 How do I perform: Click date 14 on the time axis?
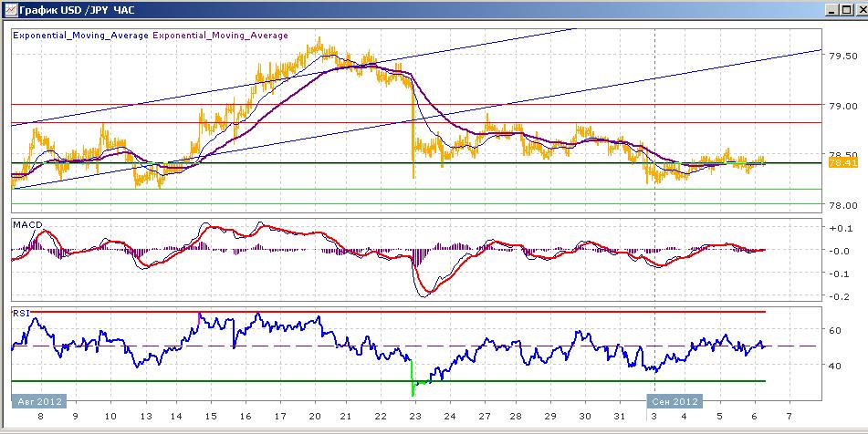[176, 417]
